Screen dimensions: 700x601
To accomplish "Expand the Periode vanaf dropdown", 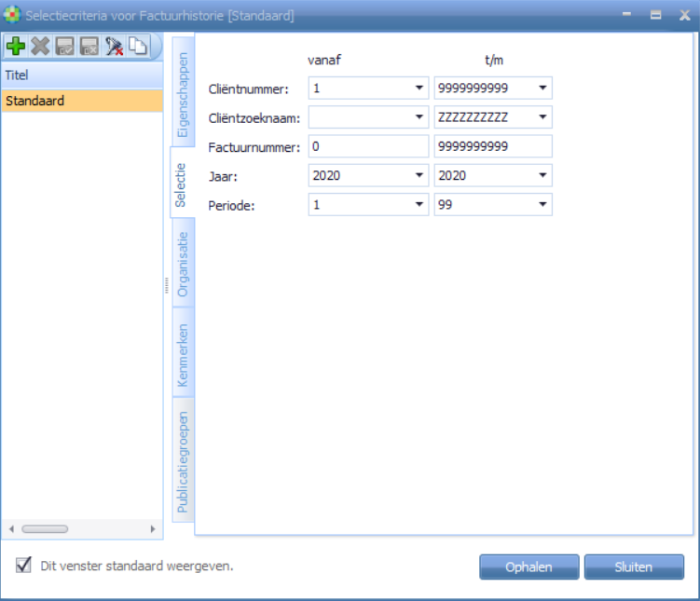I will 419,205.
